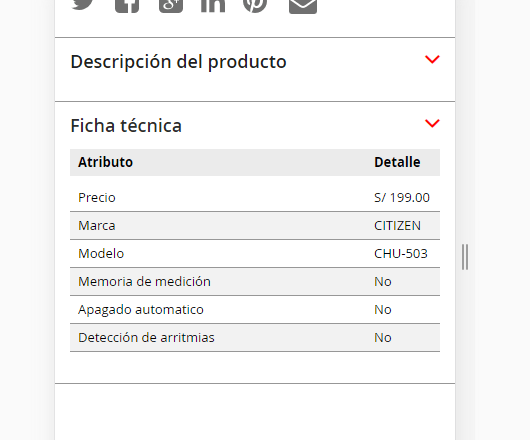Collapse Descripción del producto chevron
530x440 pixels.
tap(432, 59)
